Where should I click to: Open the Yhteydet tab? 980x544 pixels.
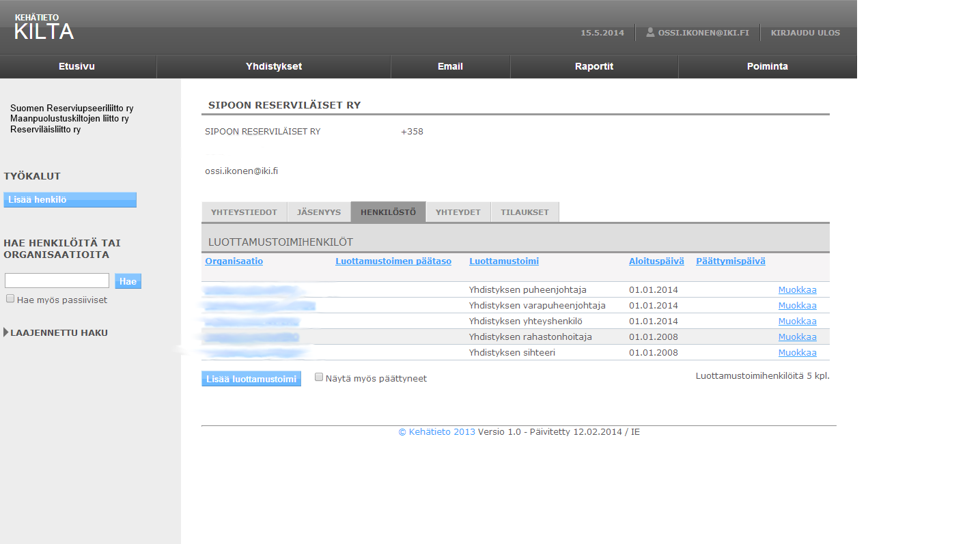click(x=458, y=212)
